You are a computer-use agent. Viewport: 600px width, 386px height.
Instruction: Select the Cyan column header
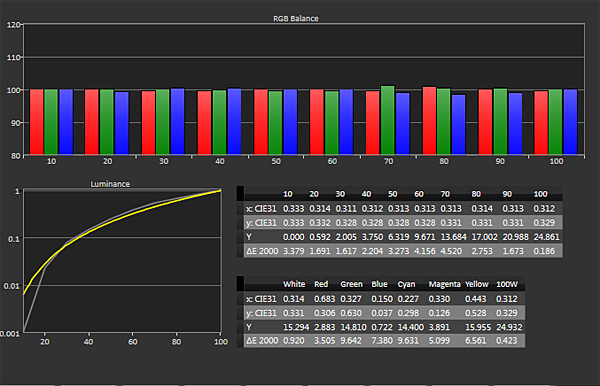(x=406, y=284)
